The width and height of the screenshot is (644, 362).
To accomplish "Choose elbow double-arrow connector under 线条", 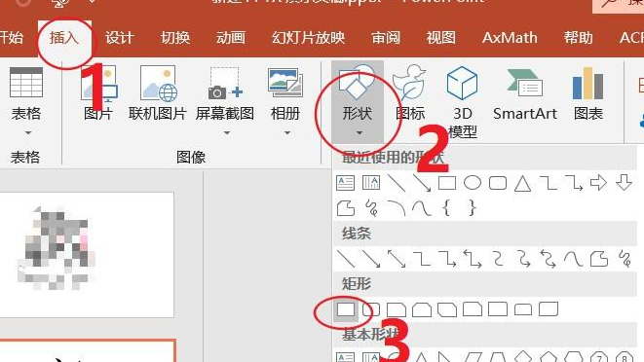I will (473, 259).
